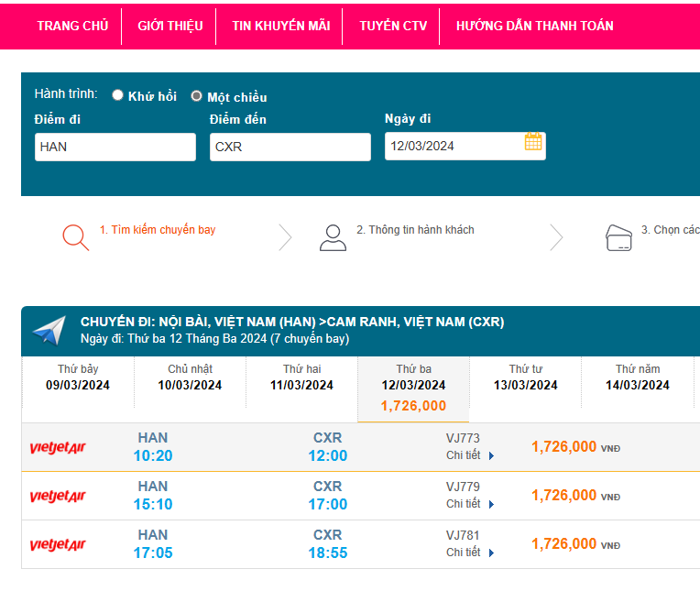The image size is (700, 591).
Task: Open the Hướng Dẫn Thanh Toán link
Action: pos(534,26)
